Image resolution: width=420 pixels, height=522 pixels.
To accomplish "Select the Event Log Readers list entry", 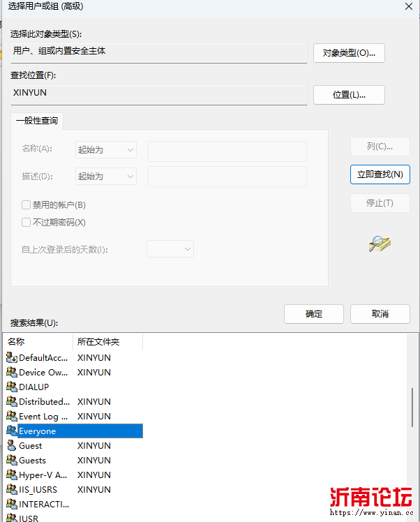I will pos(43,417).
